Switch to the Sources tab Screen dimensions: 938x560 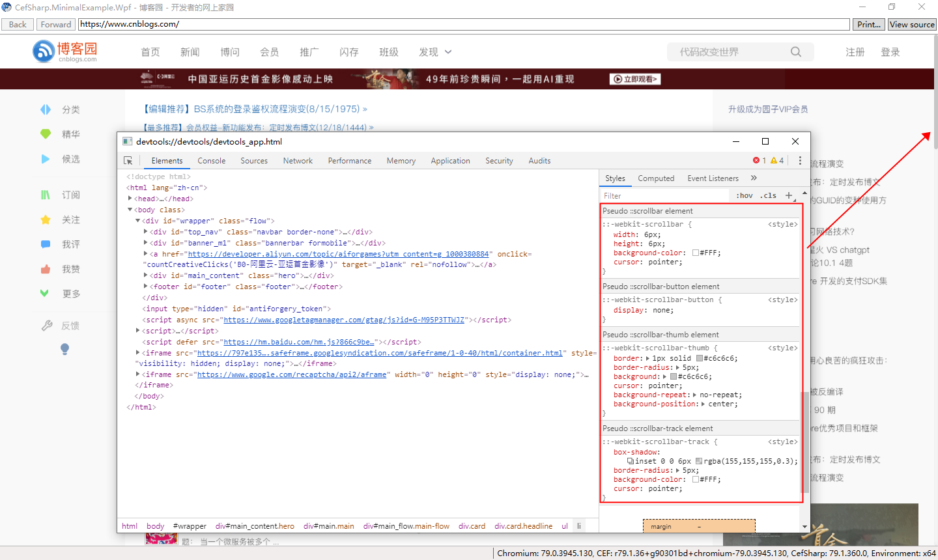click(254, 161)
